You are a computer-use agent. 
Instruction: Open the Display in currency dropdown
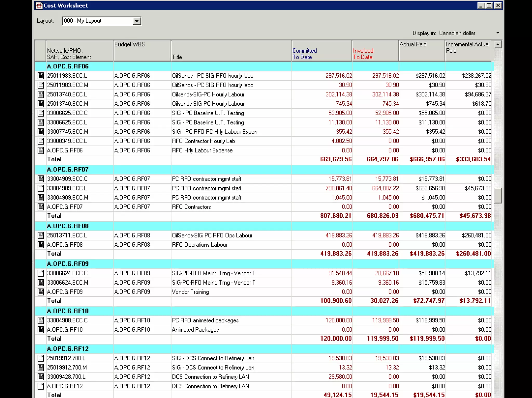[497, 33]
